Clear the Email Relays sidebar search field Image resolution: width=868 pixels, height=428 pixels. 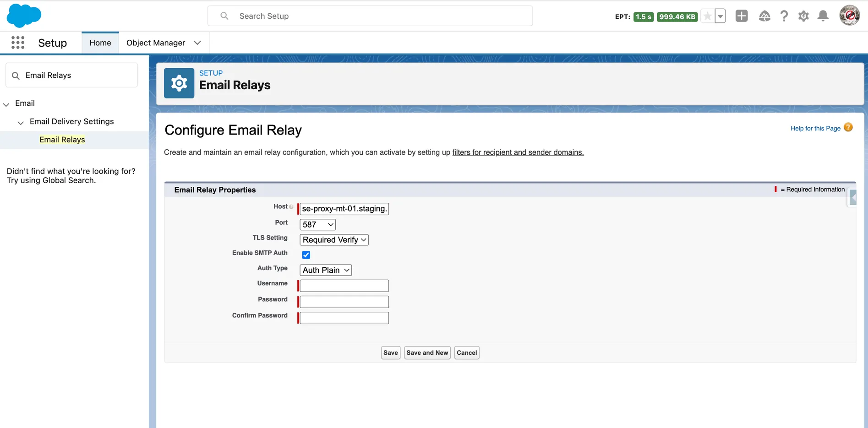coord(71,75)
